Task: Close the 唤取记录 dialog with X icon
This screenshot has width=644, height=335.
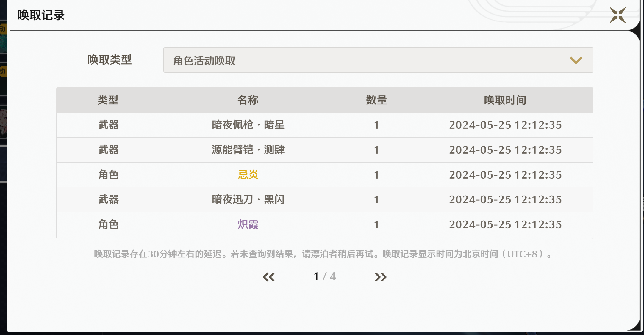Action: pyautogui.click(x=618, y=15)
